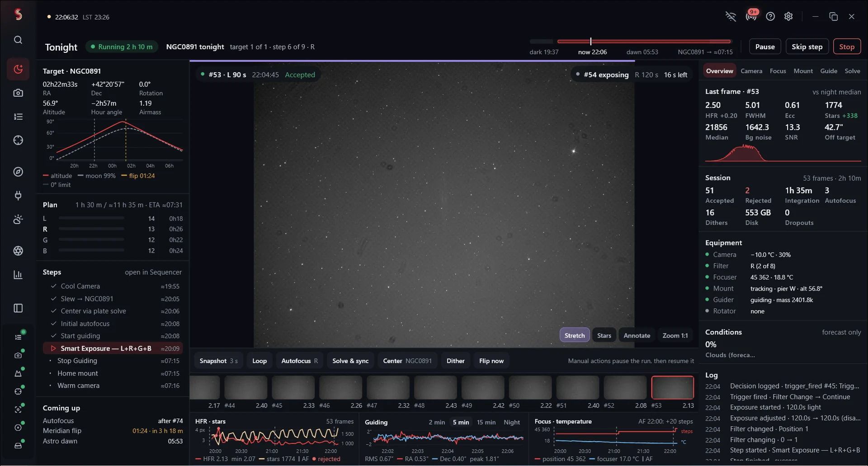Viewport: 868px width, 466px height.
Task: Click the R filter plan progress bar
Action: (91, 229)
